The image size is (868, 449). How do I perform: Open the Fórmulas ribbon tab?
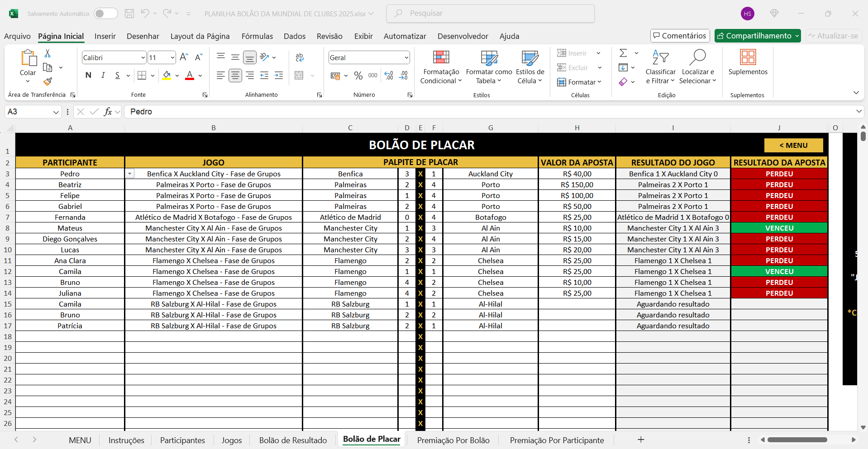(x=257, y=36)
